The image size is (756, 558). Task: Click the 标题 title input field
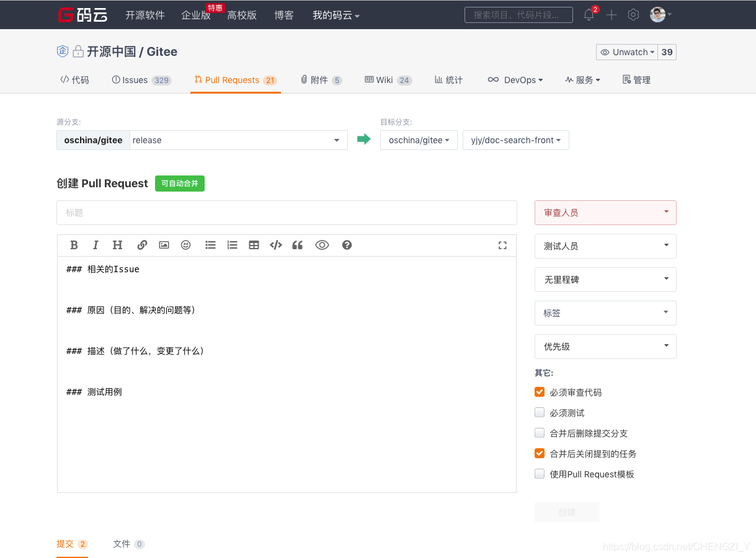[287, 213]
